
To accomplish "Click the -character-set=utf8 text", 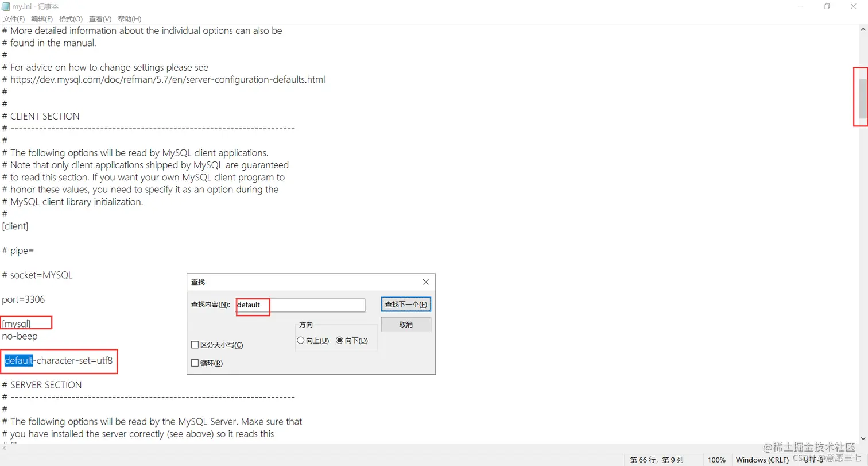I will pyautogui.click(x=73, y=361).
